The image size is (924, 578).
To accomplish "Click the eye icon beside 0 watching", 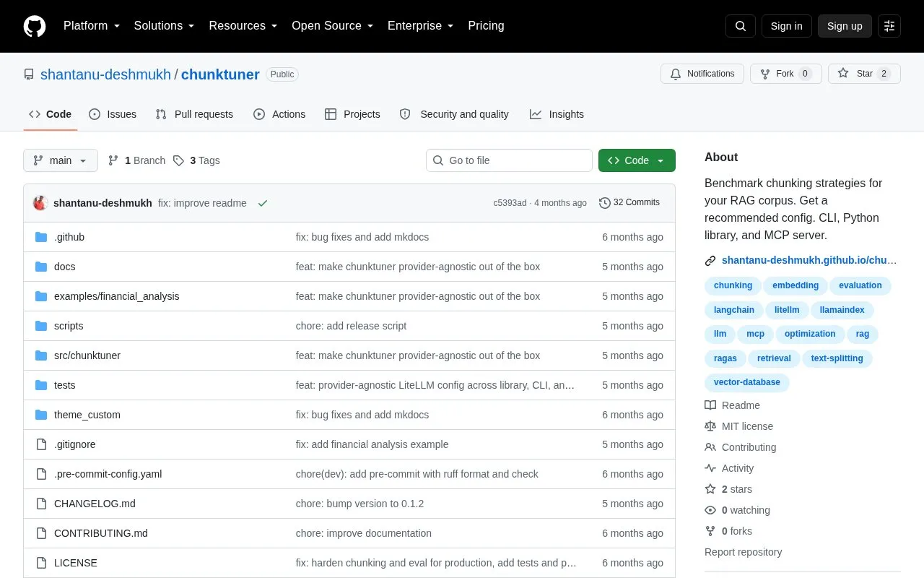I will [x=710, y=510].
